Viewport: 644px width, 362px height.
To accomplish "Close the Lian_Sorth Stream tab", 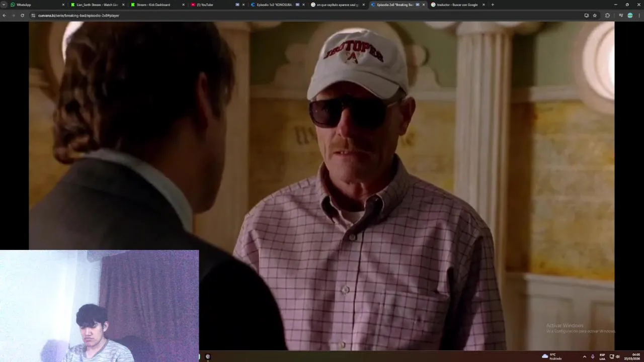I will point(123,5).
